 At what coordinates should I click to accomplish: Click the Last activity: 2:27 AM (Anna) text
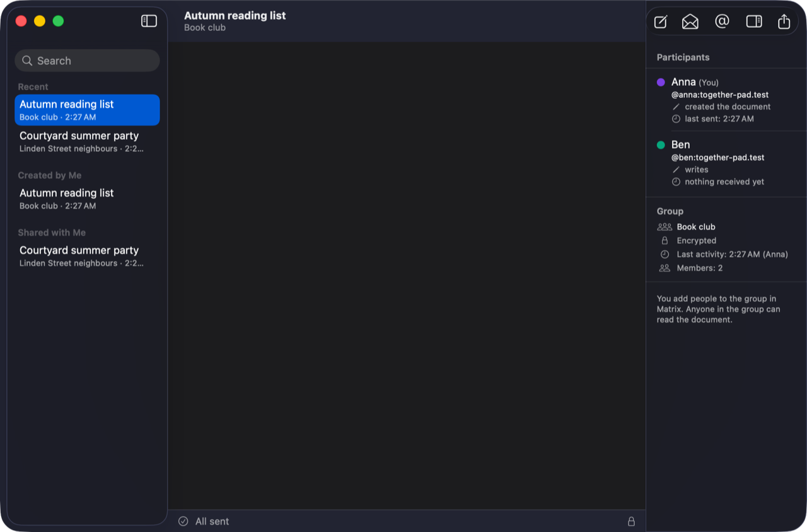733,255
